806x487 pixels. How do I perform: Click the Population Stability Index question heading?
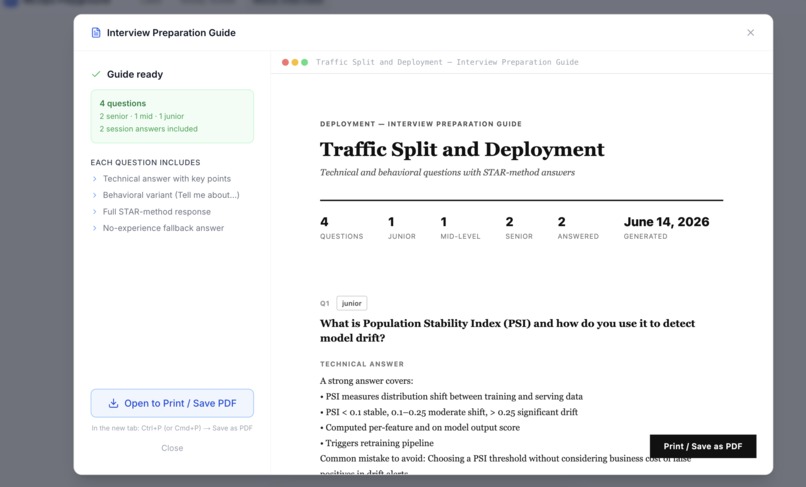[x=507, y=331]
